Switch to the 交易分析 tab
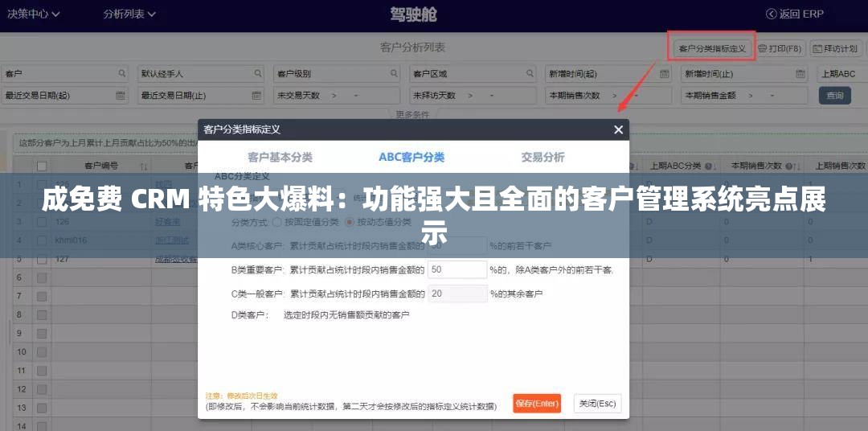This screenshot has height=431, width=868. [543, 158]
